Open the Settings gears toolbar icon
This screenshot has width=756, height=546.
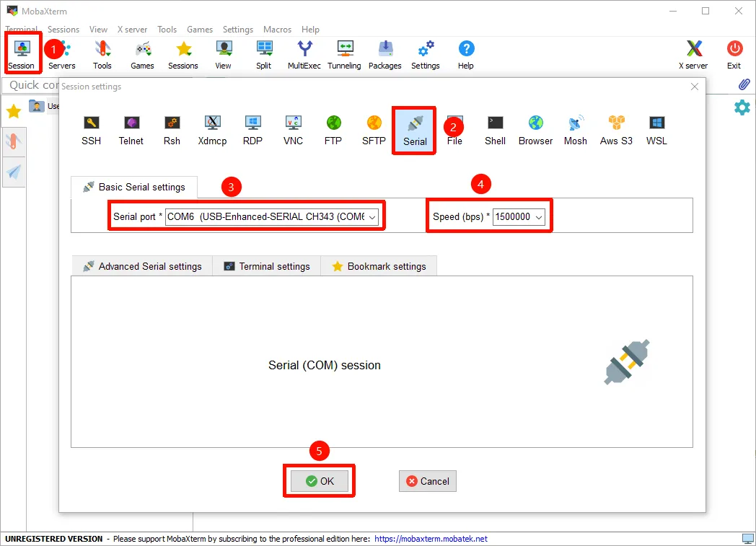click(426, 54)
